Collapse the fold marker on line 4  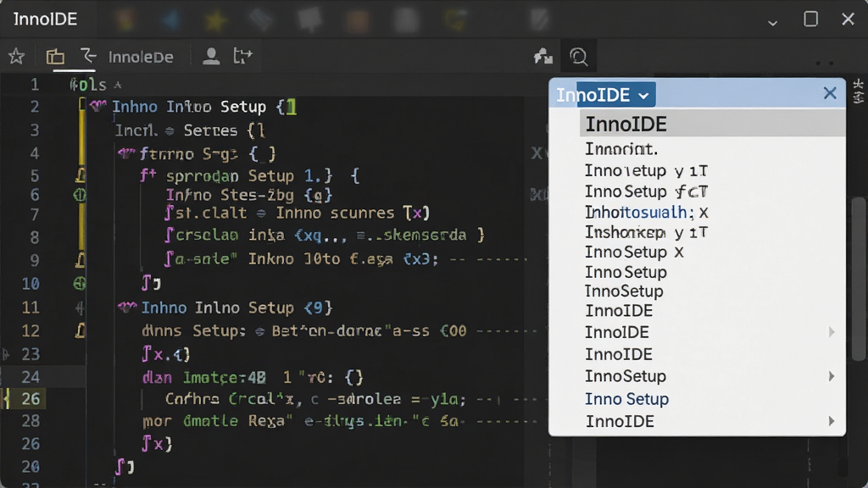click(x=126, y=152)
